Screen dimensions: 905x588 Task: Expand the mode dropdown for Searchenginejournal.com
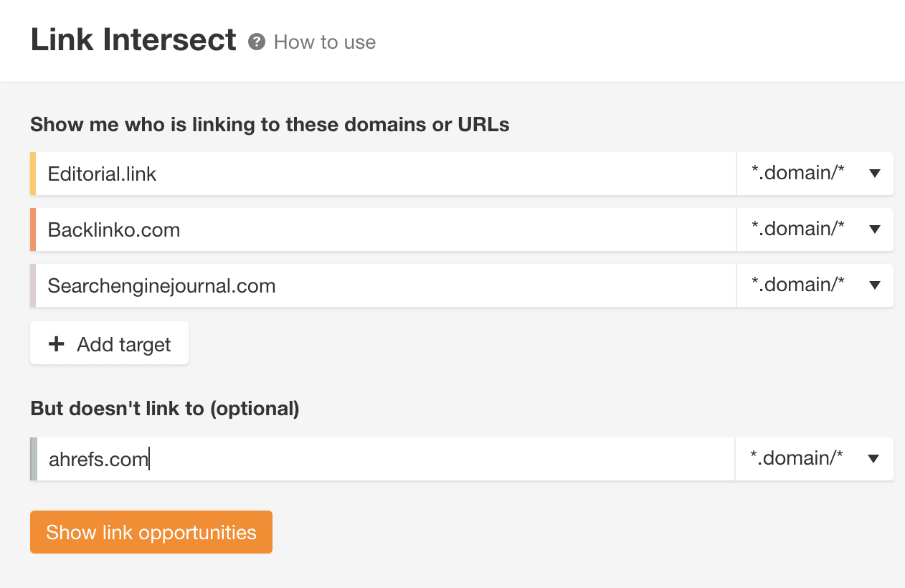tap(815, 285)
